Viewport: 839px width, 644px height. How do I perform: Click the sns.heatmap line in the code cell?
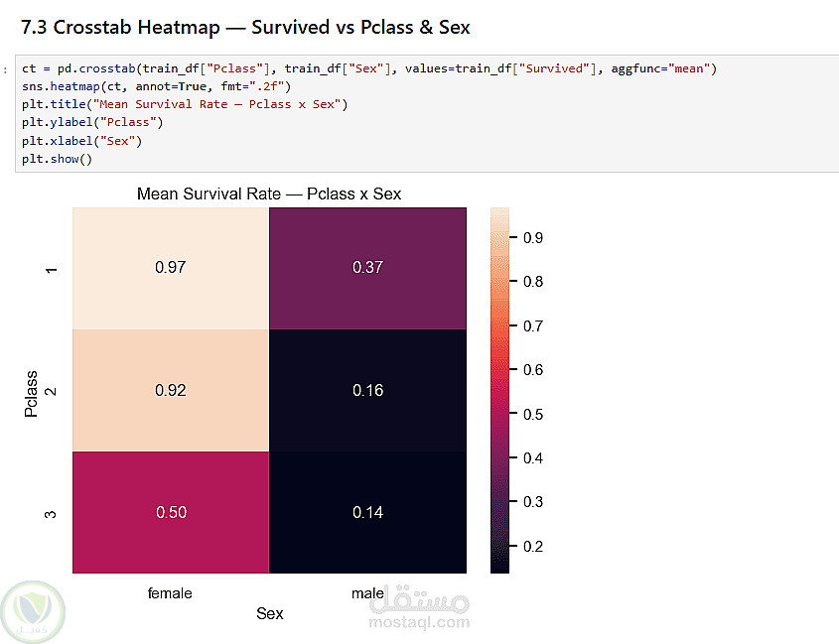click(x=156, y=87)
